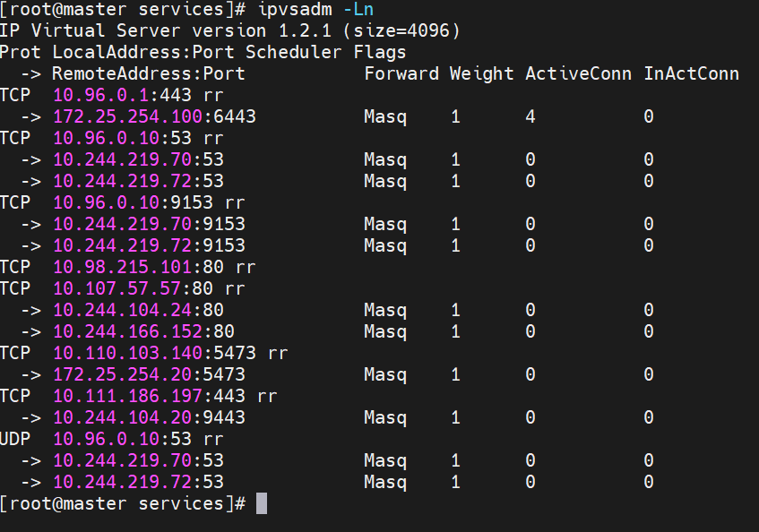This screenshot has height=532, width=759.
Task: Click the "LocalAddress:Port" header
Action: 143,52
